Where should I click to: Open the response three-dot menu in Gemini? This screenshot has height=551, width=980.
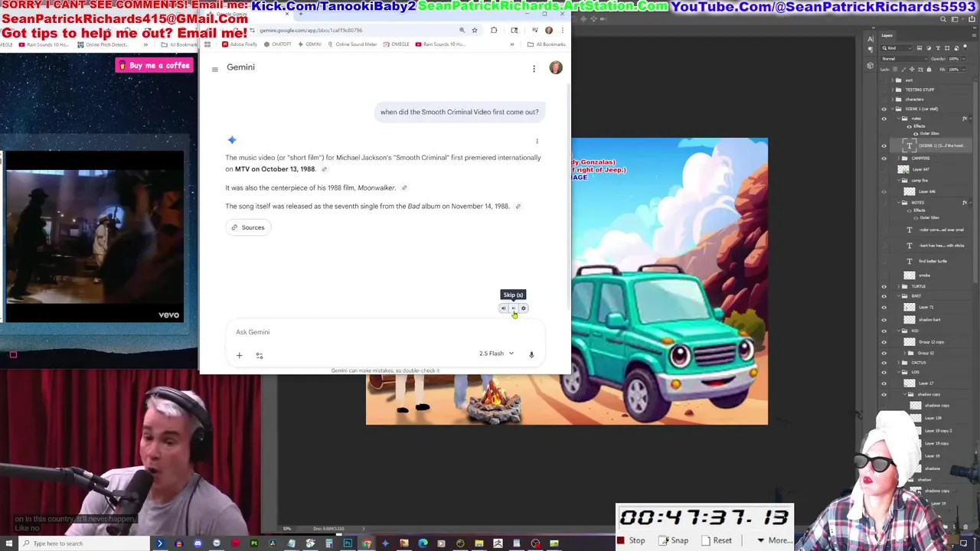pyautogui.click(x=537, y=141)
